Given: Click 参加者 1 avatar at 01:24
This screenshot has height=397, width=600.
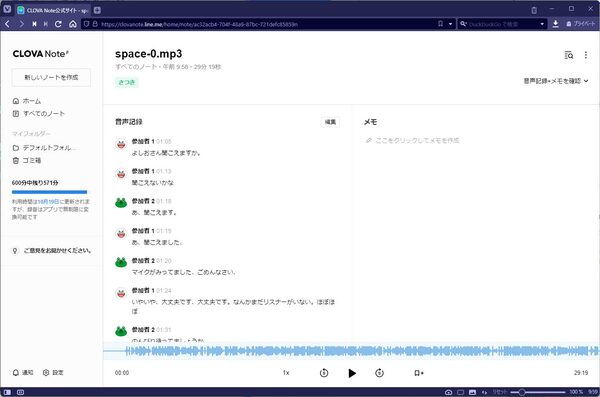Looking at the screenshot, I should 121,293.
